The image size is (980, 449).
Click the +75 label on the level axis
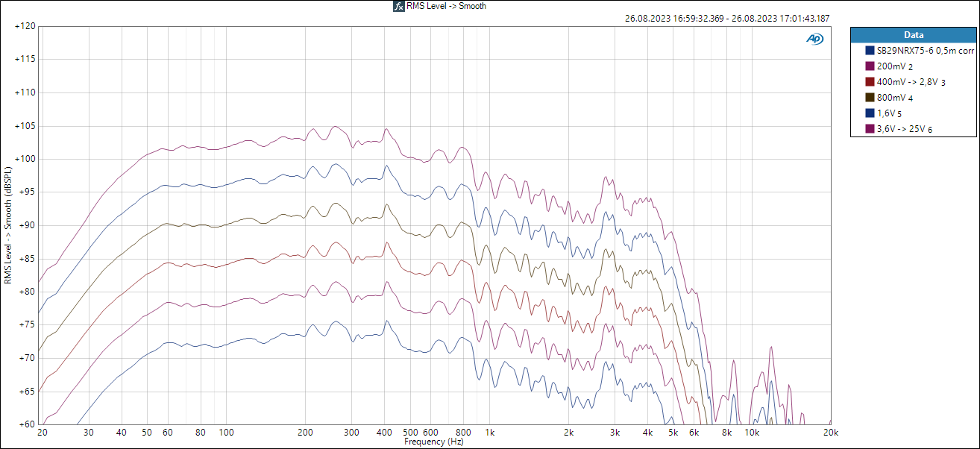click(27, 324)
